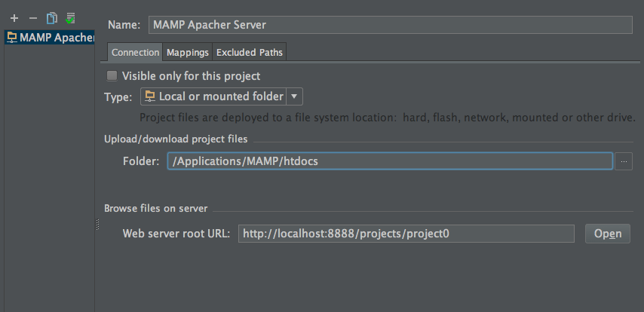This screenshot has height=312, width=644.
Task: Open the Excluded Paths tab
Action: pyautogui.click(x=250, y=53)
